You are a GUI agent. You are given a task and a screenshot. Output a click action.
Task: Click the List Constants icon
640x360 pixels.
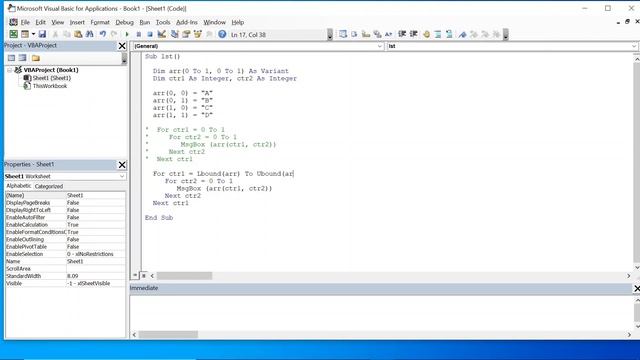coord(354,34)
